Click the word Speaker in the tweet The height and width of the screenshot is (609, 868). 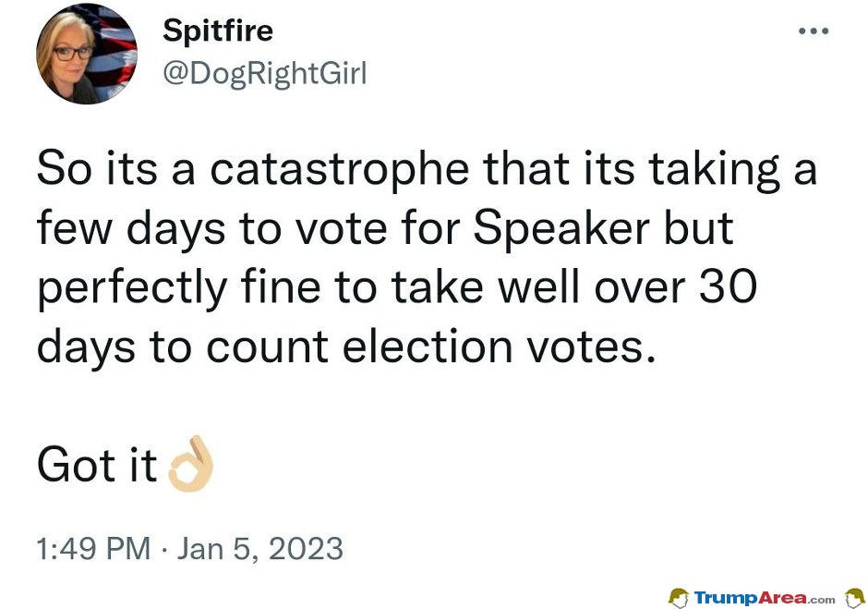tap(561, 229)
